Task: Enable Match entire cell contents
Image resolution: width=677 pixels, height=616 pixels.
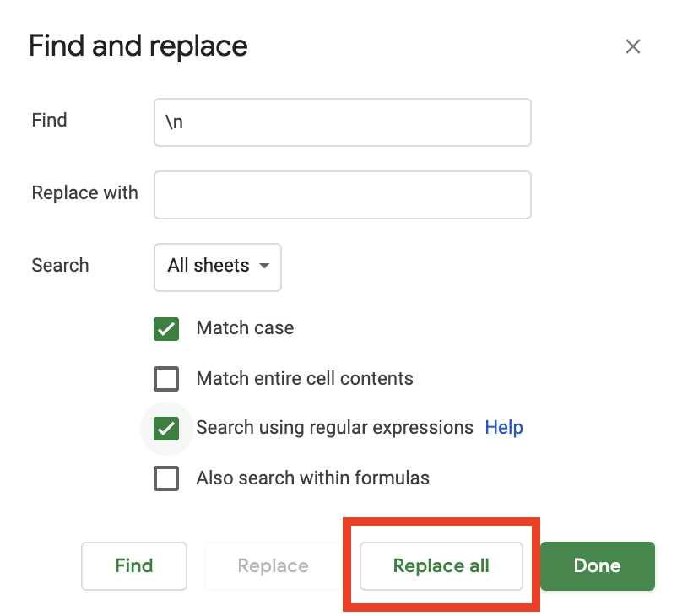Action: pos(166,378)
